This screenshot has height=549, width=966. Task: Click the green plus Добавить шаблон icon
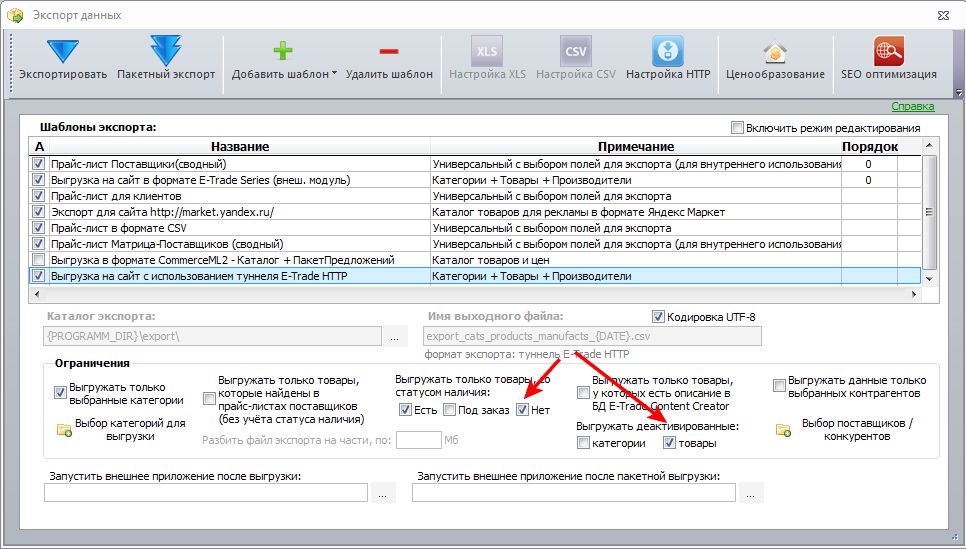click(x=283, y=51)
